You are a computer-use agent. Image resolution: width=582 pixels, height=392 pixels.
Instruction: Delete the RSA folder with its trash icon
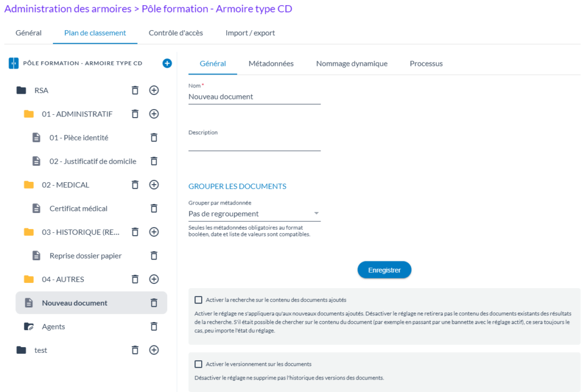pyautogui.click(x=135, y=90)
